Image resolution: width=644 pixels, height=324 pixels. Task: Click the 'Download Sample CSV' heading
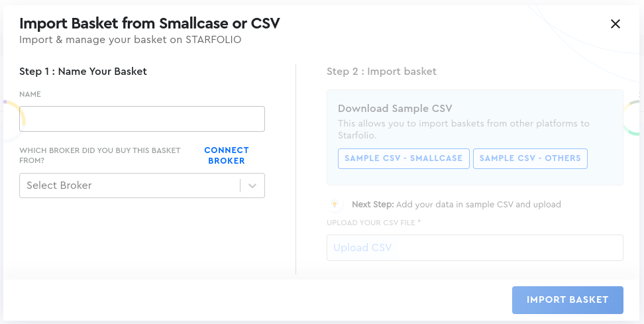coord(395,109)
